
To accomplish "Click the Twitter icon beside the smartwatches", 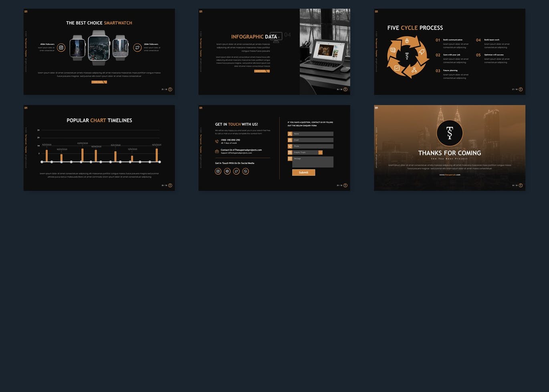I will click(x=137, y=48).
